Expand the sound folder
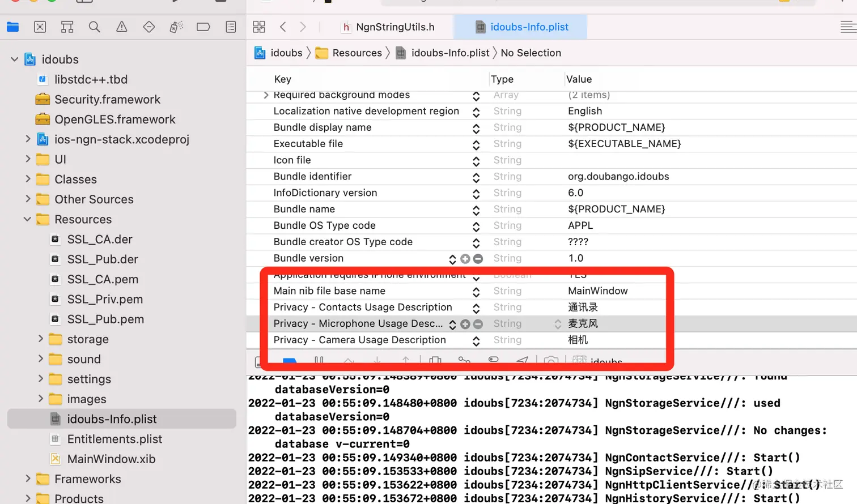 (40, 358)
